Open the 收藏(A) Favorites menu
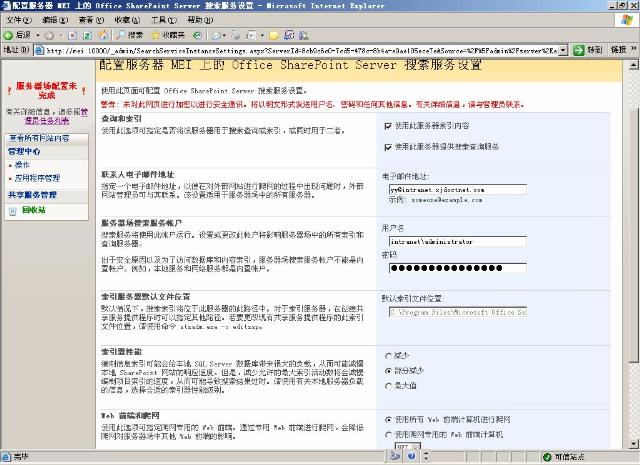The width and height of the screenshot is (640, 465). click(x=127, y=20)
